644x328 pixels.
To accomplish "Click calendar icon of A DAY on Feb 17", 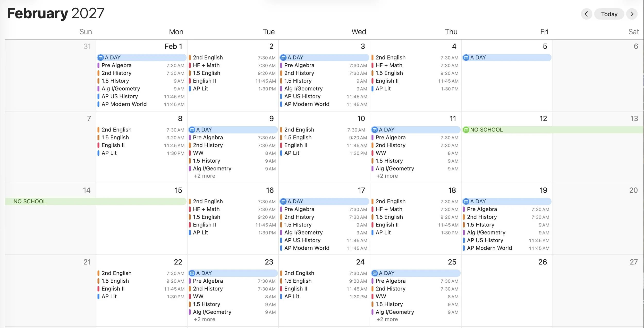I will [x=283, y=201].
